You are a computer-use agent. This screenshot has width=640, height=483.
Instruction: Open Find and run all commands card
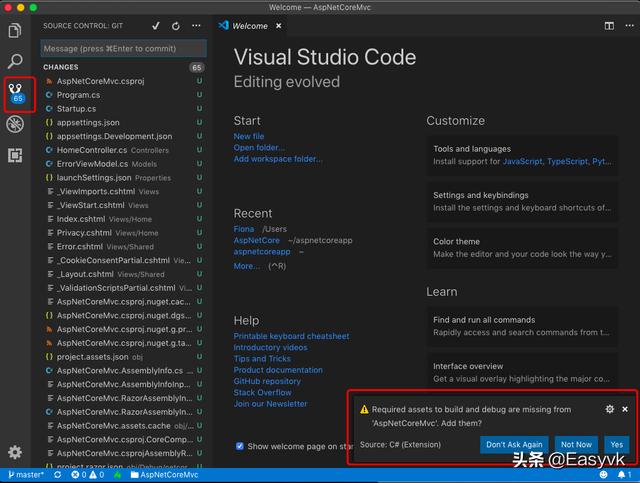click(522, 326)
